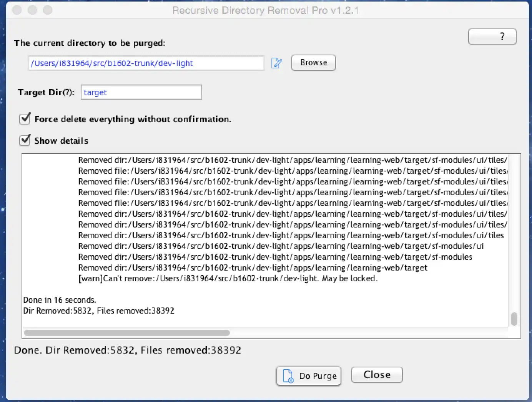Click the horizontal scrollbar of the log

(127, 333)
